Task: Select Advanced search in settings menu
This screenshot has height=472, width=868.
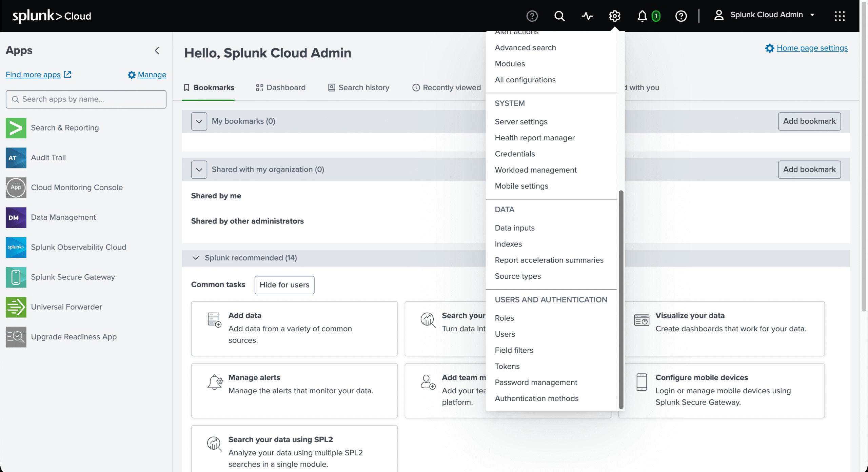Action: point(525,48)
